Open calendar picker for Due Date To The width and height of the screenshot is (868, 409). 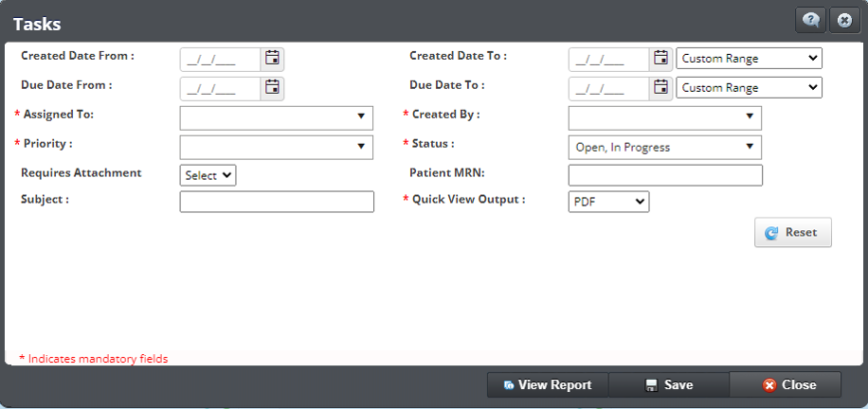[661, 88]
